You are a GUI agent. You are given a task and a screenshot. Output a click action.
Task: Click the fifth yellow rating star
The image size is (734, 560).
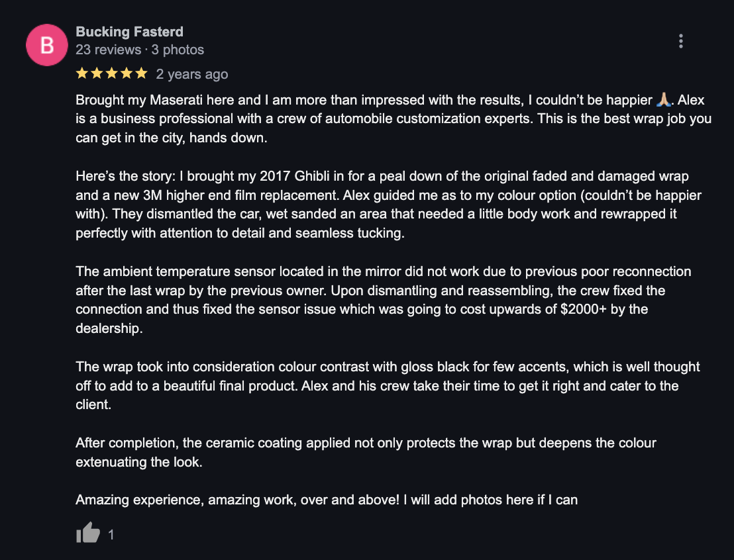point(141,73)
